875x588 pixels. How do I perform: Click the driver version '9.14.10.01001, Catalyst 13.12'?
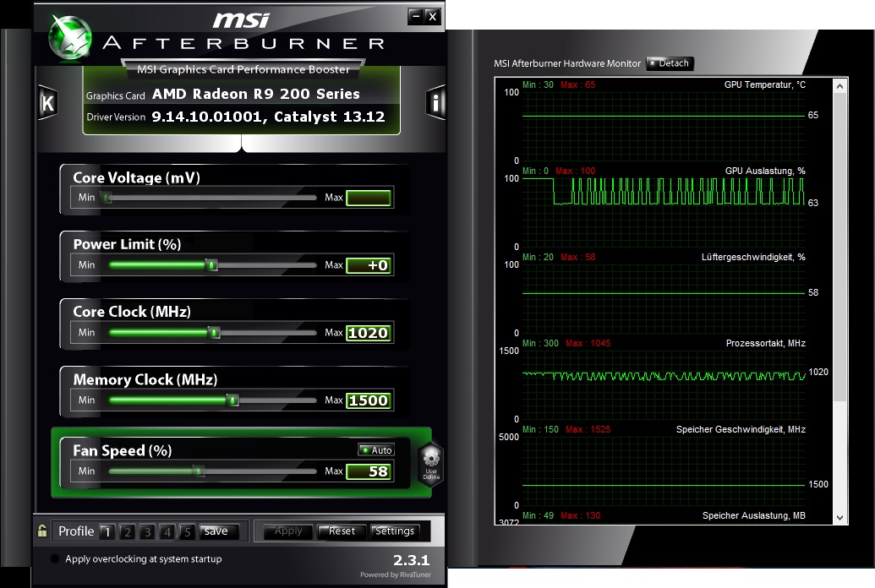[268, 117]
